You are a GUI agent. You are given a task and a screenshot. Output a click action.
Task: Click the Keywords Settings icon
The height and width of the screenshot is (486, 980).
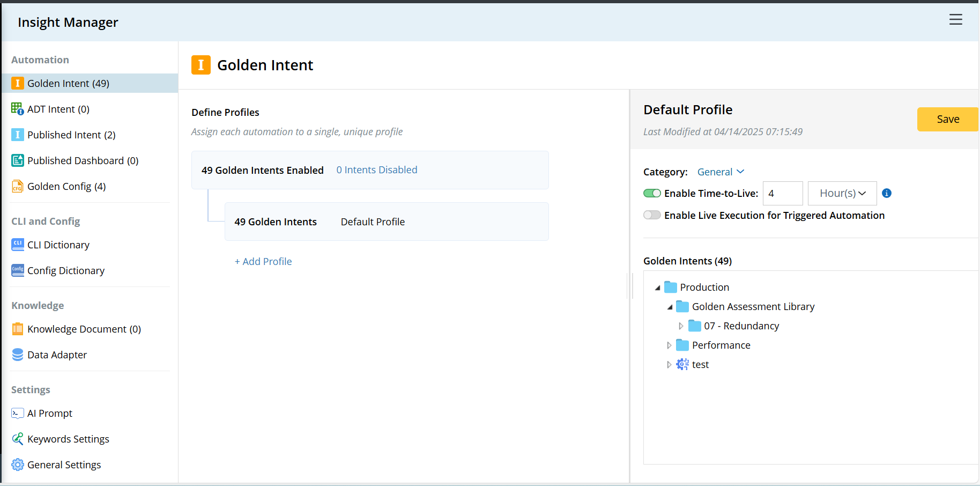pyautogui.click(x=17, y=439)
